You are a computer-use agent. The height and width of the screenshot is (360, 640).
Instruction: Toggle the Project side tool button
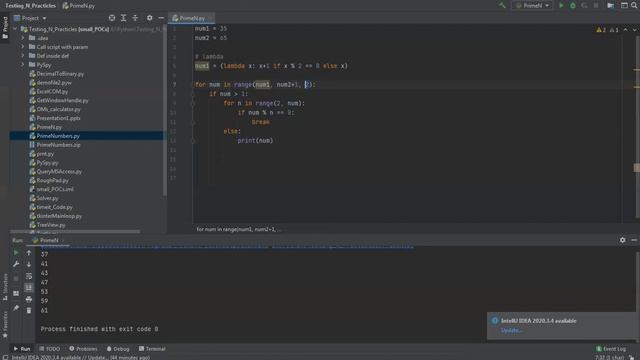5,28
